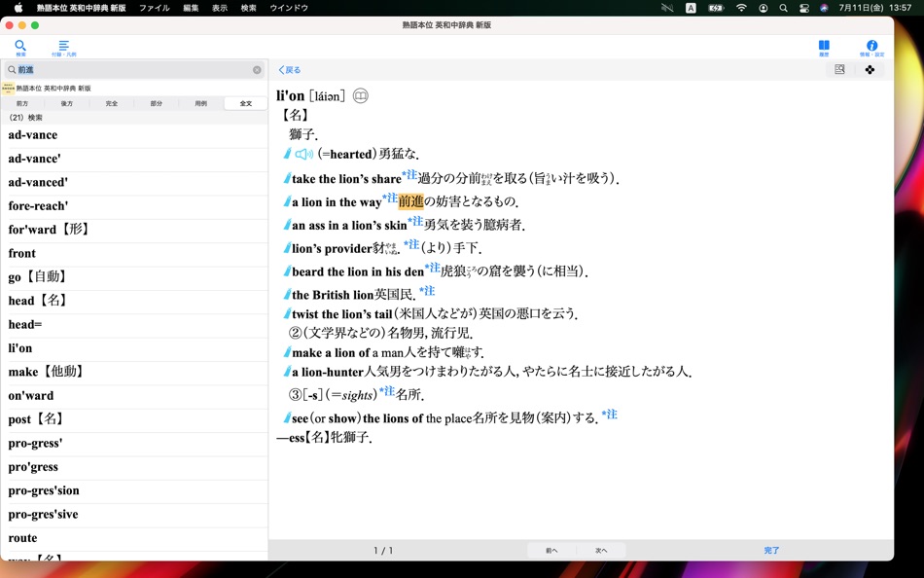The width and height of the screenshot is (924, 578).
Task: Select the 'head【名】' result
Action: coord(134,301)
